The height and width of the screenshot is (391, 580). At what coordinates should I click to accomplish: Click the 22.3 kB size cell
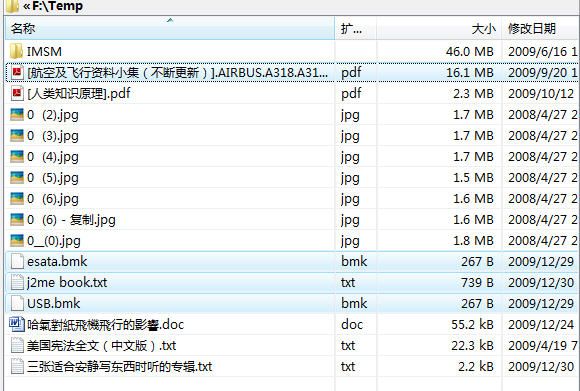[472, 346]
